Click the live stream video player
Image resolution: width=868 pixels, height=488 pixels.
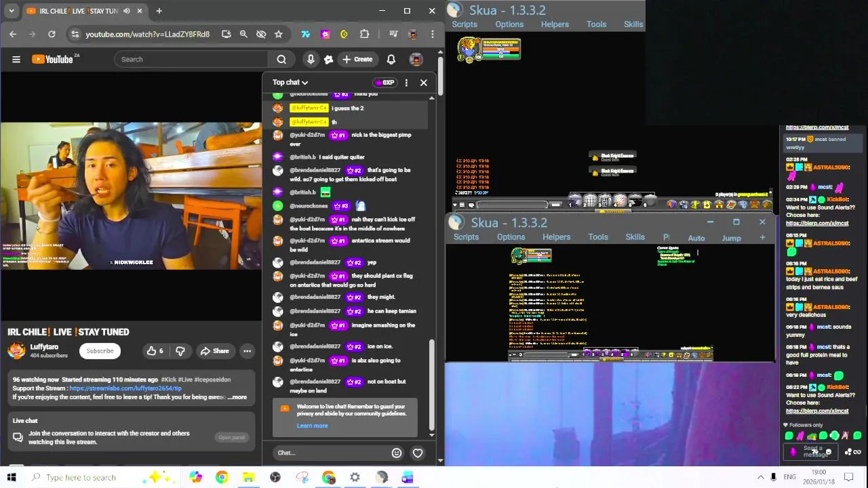point(131,196)
